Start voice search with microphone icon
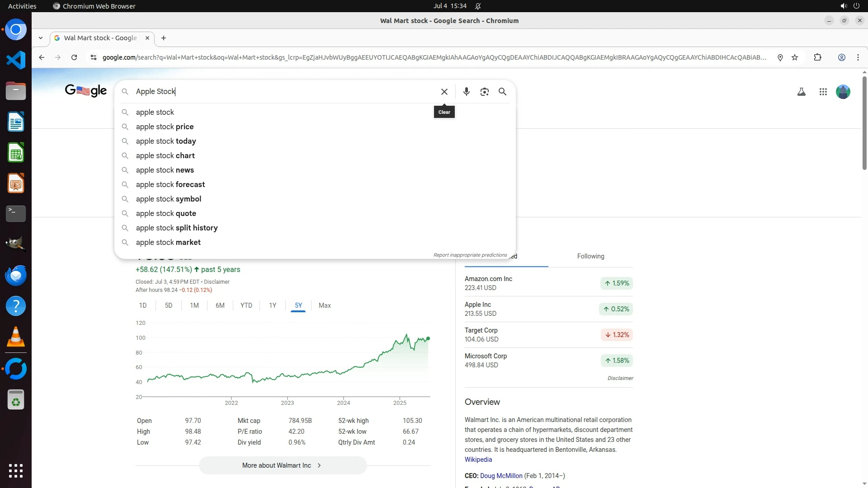 466,92
